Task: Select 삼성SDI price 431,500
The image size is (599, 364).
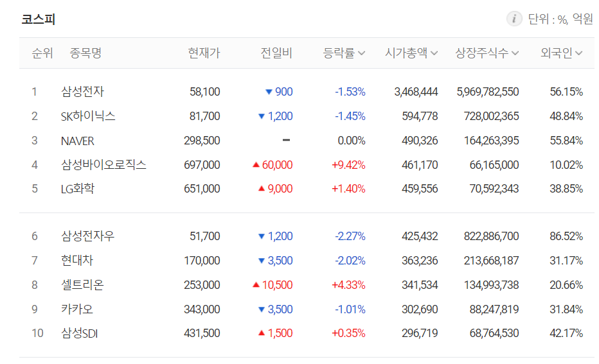Action: [x=202, y=333]
